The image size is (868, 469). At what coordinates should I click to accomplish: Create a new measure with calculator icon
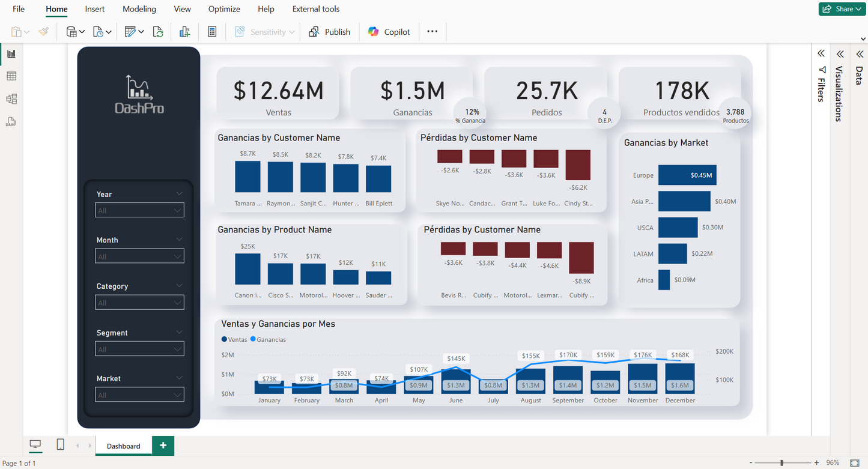(212, 32)
